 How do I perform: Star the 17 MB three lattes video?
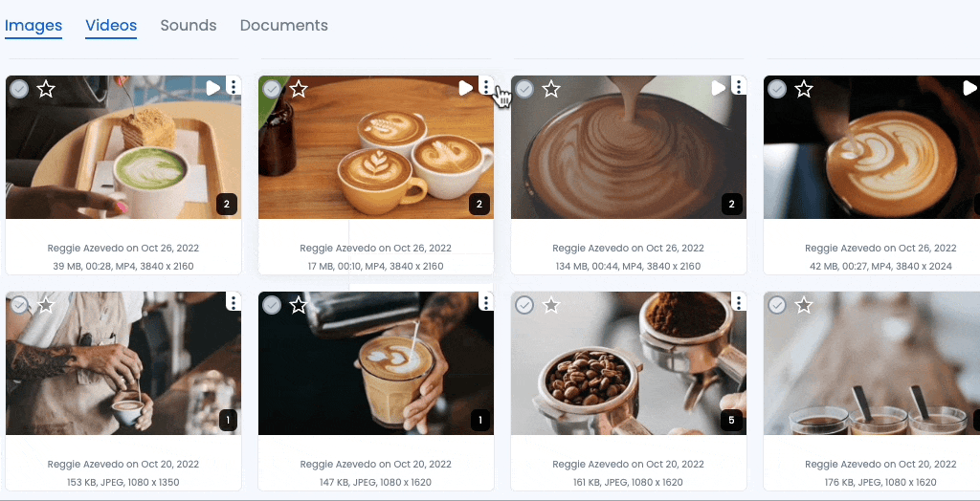tap(299, 89)
